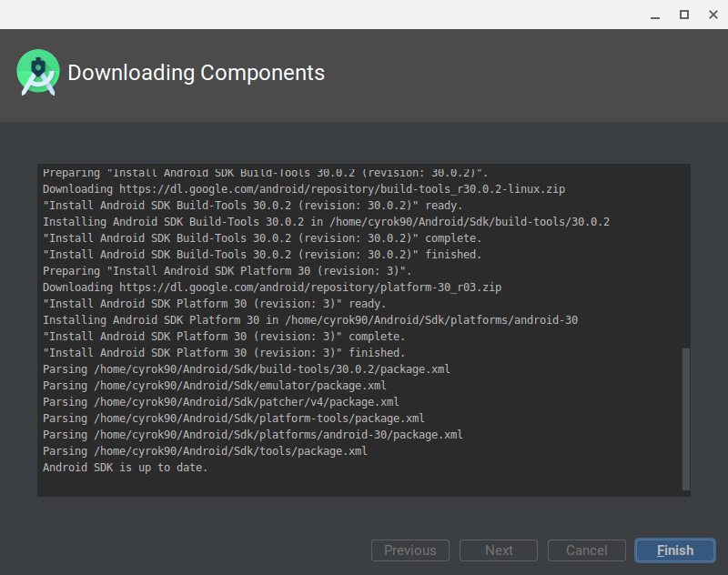Click the build-tools_r30.0.2-linux.zip download line
This screenshot has height=575, width=728.
304,189
